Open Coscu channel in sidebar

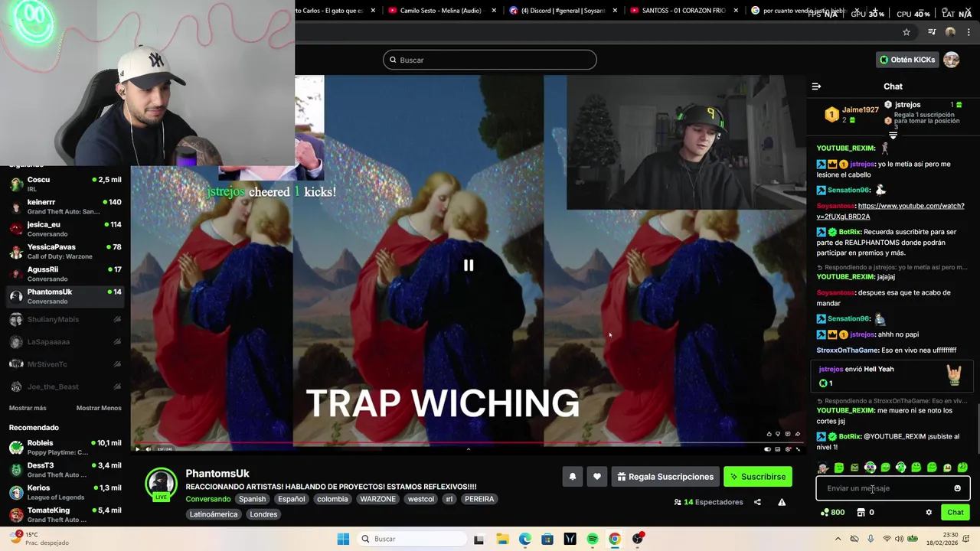65,184
